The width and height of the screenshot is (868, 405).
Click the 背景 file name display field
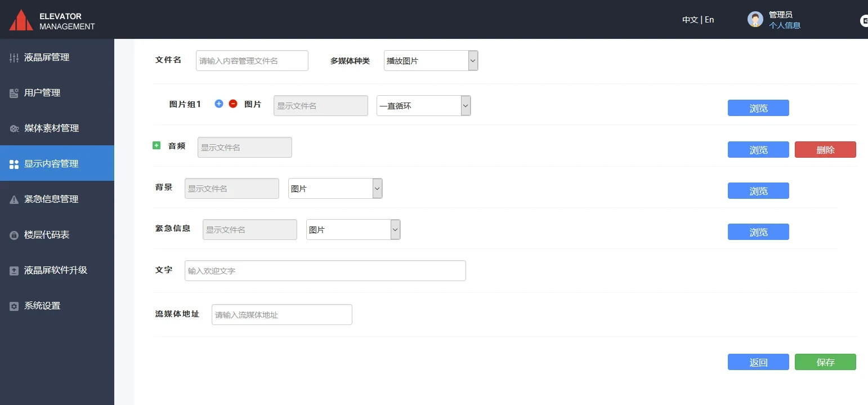(232, 188)
